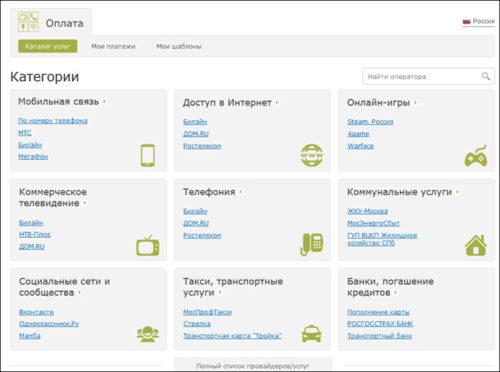
Task: Click the www globe icon
Action: click(312, 155)
